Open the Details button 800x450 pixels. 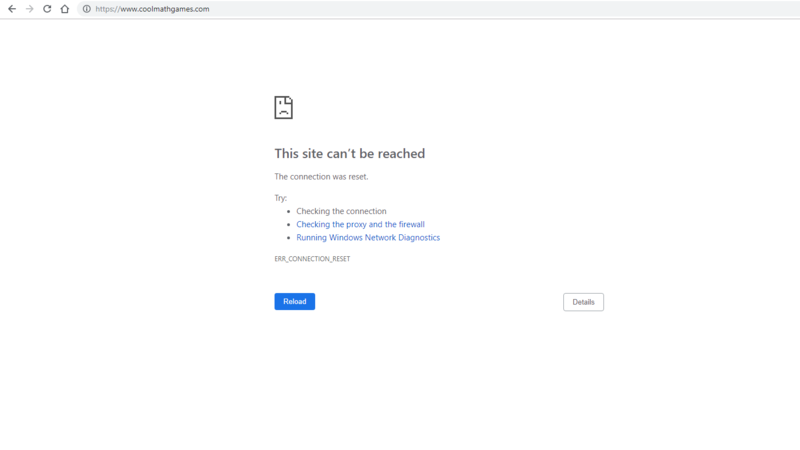click(x=583, y=302)
